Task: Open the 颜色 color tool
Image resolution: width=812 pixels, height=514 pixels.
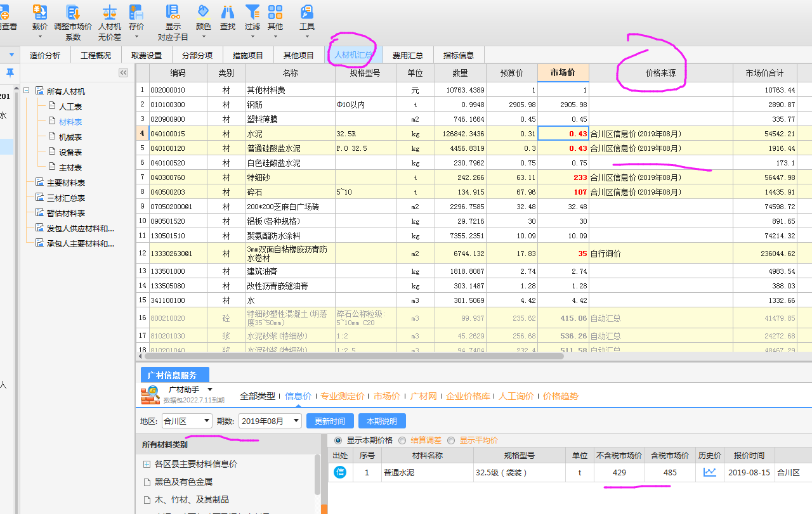Action: click(203, 12)
